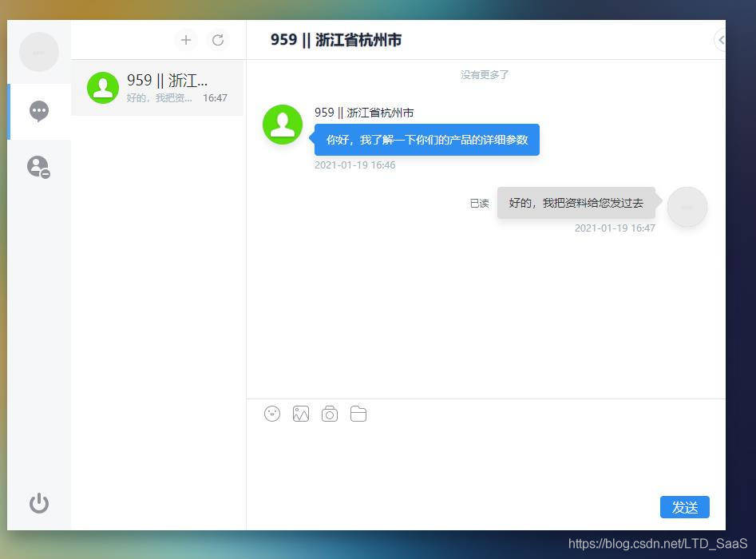This screenshot has width=756, height=559.
Task: Click the power logout icon
Action: coord(39,503)
